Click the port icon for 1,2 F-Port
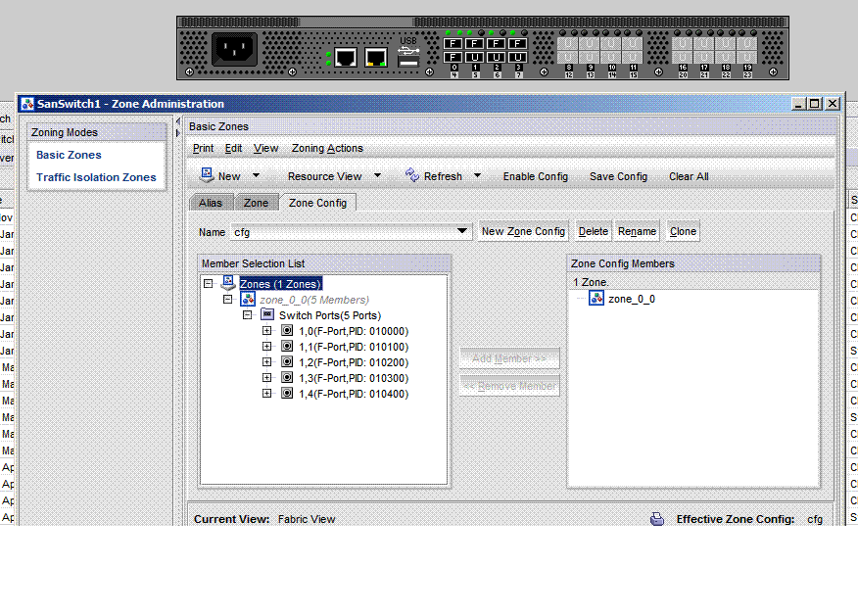Viewport: 858px width, 616px height. coord(287,361)
